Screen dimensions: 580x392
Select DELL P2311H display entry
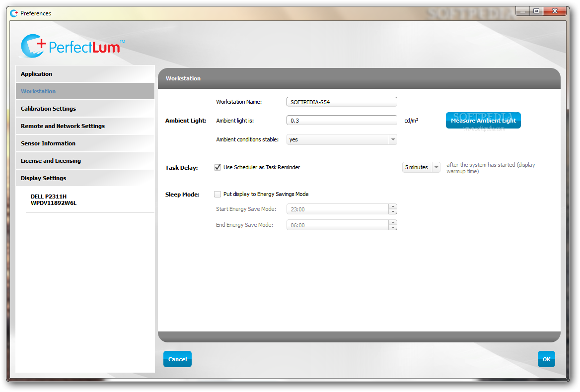[54, 200]
